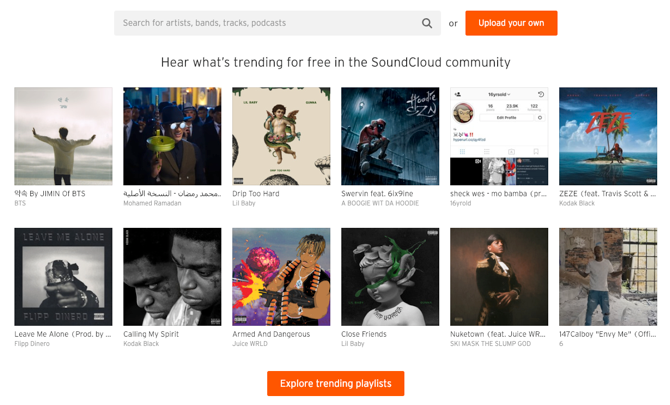The width and height of the screenshot is (670, 405).
Task: Open the Nuketown track cover
Action: 499,277
